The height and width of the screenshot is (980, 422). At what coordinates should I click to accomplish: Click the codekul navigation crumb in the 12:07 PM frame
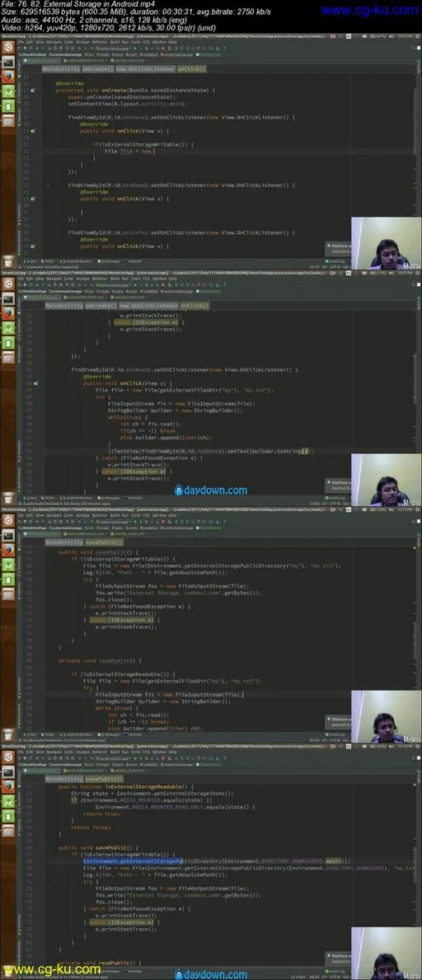(x=149, y=291)
